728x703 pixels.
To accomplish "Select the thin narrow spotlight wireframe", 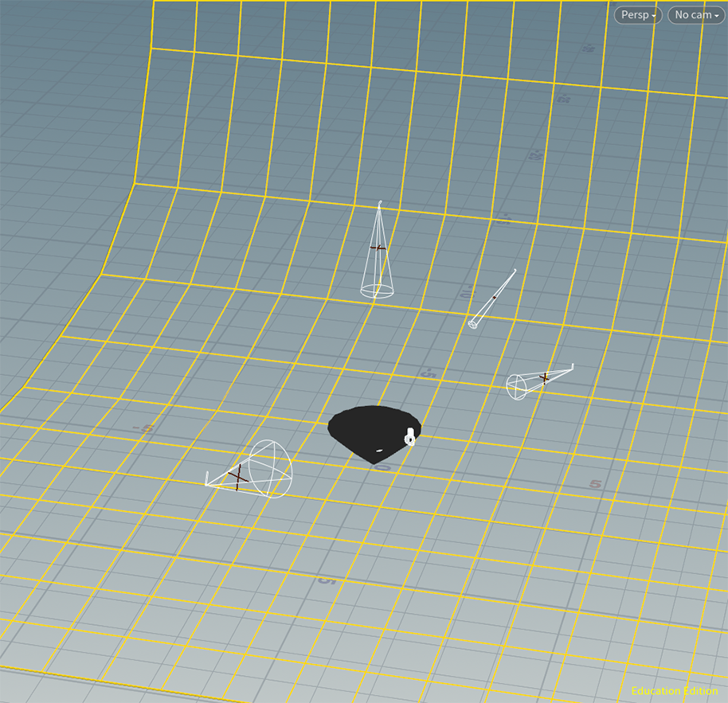I will pyautogui.click(x=491, y=299).
